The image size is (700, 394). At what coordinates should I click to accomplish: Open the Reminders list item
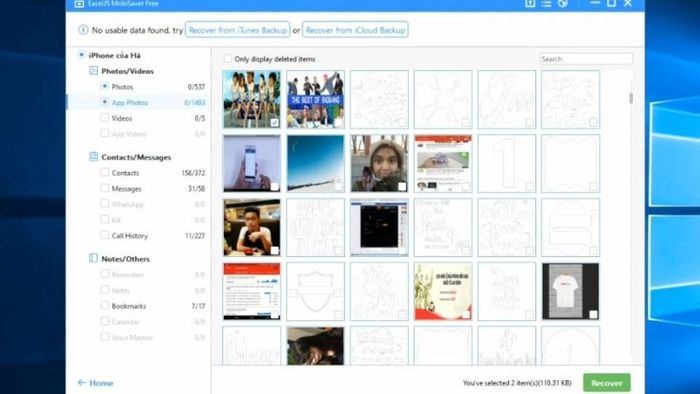tap(139, 274)
